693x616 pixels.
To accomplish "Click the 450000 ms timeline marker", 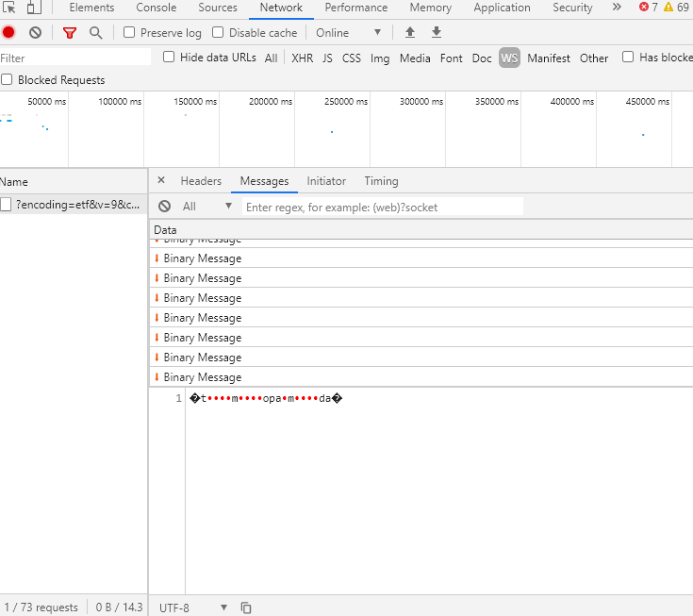I will click(x=647, y=101).
